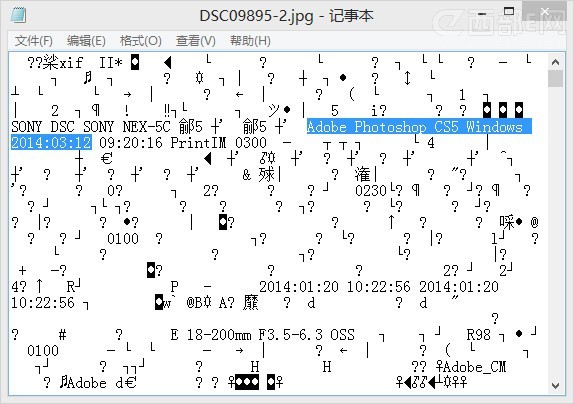Click the E 18-200mm F3.5-6.3 OSS text

point(262,334)
